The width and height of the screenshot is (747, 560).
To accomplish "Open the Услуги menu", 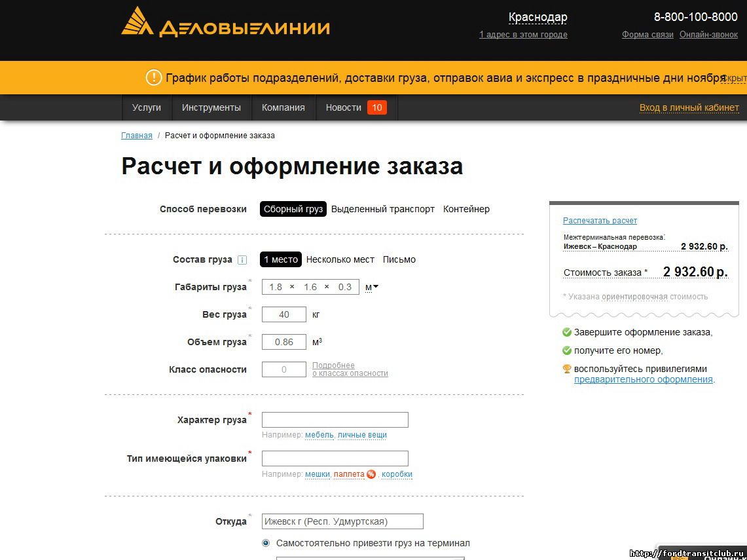I will [146, 107].
